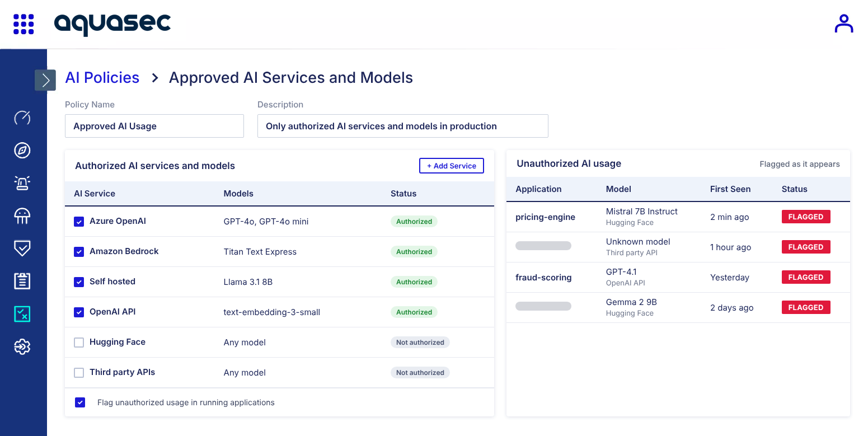Viewport: 868px width, 436px height.
Task: Open the compass explore sidebar icon
Action: tap(22, 151)
